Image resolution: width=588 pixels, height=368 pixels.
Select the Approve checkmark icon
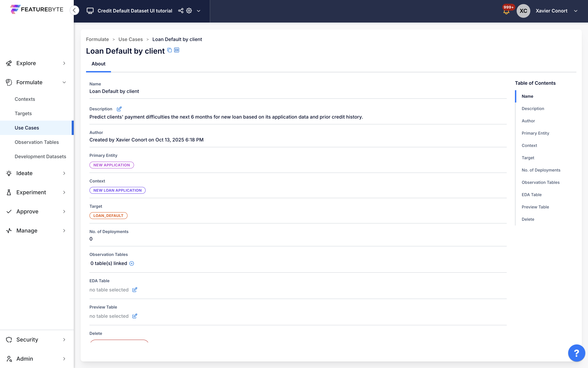[x=9, y=211]
